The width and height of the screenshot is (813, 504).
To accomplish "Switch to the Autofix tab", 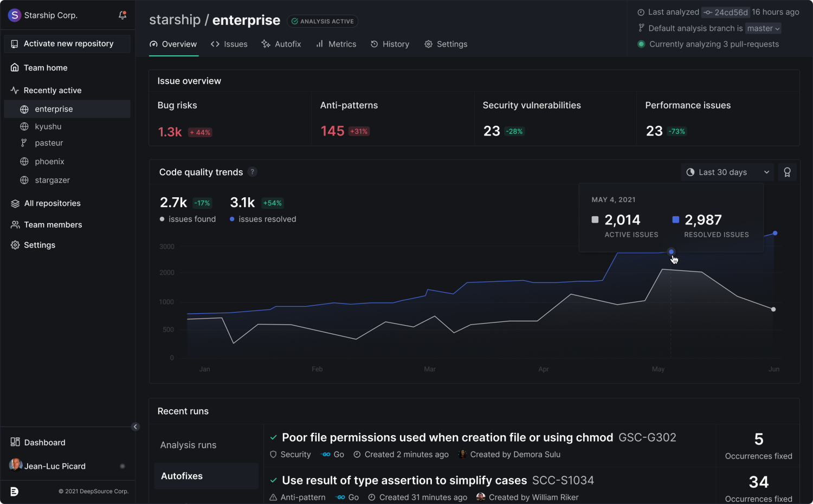I will 281,44.
